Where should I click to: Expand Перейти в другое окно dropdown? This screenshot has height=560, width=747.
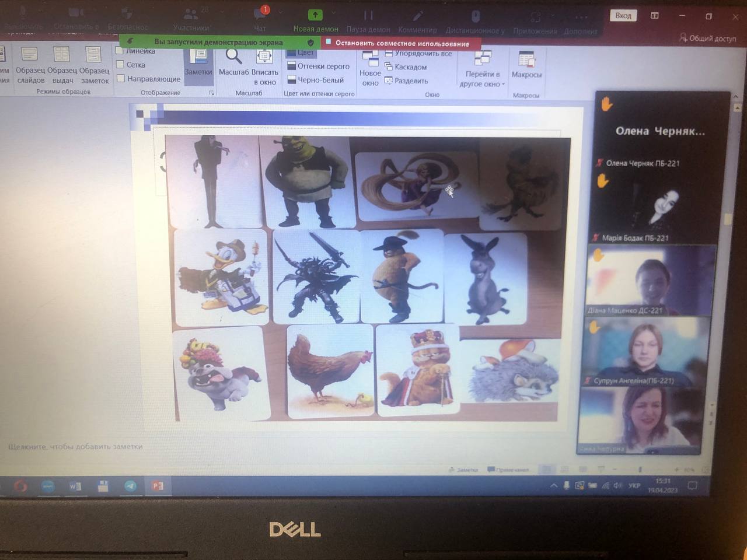tap(483, 73)
